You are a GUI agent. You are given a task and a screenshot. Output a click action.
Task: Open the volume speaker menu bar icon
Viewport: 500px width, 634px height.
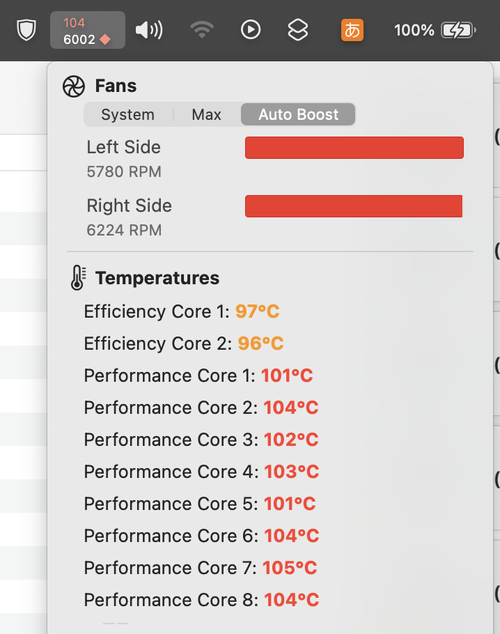tap(149, 30)
